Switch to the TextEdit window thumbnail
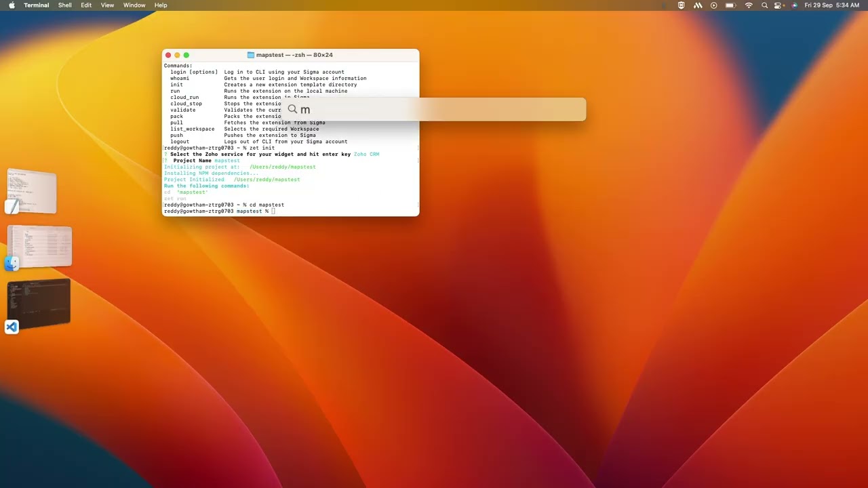 [32, 190]
